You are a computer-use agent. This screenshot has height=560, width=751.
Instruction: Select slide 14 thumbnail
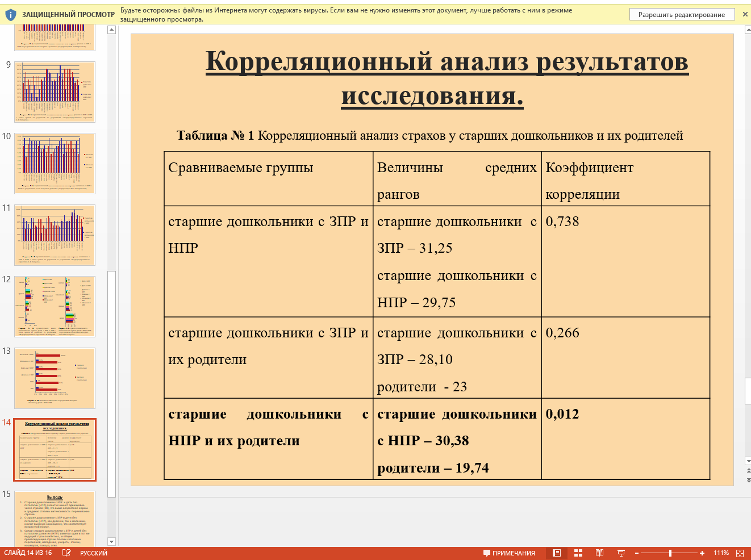pyautogui.click(x=55, y=450)
